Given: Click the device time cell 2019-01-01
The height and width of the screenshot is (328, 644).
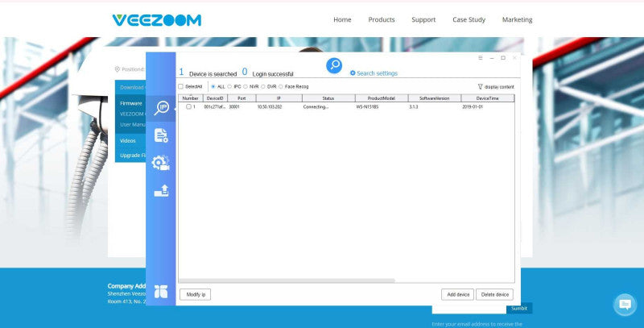Looking at the screenshot, I should (473, 107).
